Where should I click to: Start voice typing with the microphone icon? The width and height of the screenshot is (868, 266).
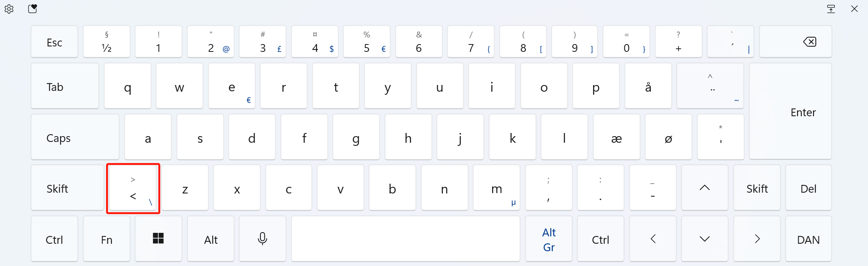click(262, 239)
